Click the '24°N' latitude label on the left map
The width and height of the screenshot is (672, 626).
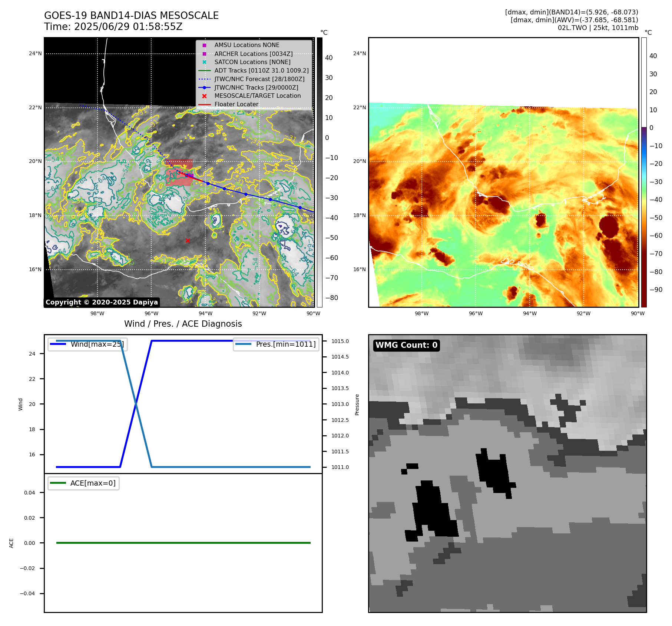[35, 54]
